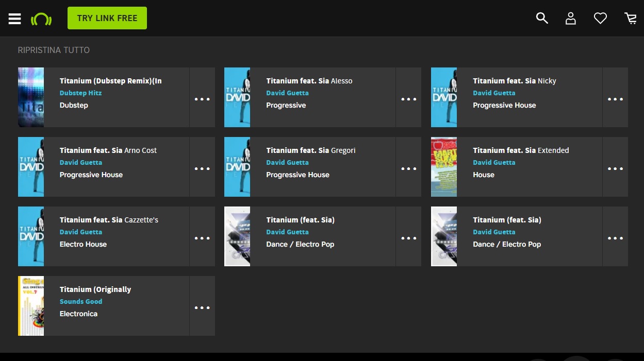This screenshot has height=361, width=644.
Task: Browse the Progressive genre on the Alesso track
Action: pos(286,106)
